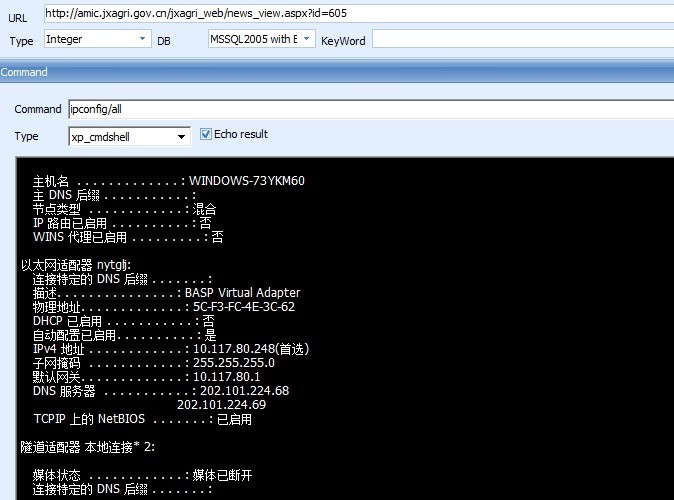Select default gateway 10.117.80.1
This screenshot has height=500, width=674.
pyautogui.click(x=227, y=377)
